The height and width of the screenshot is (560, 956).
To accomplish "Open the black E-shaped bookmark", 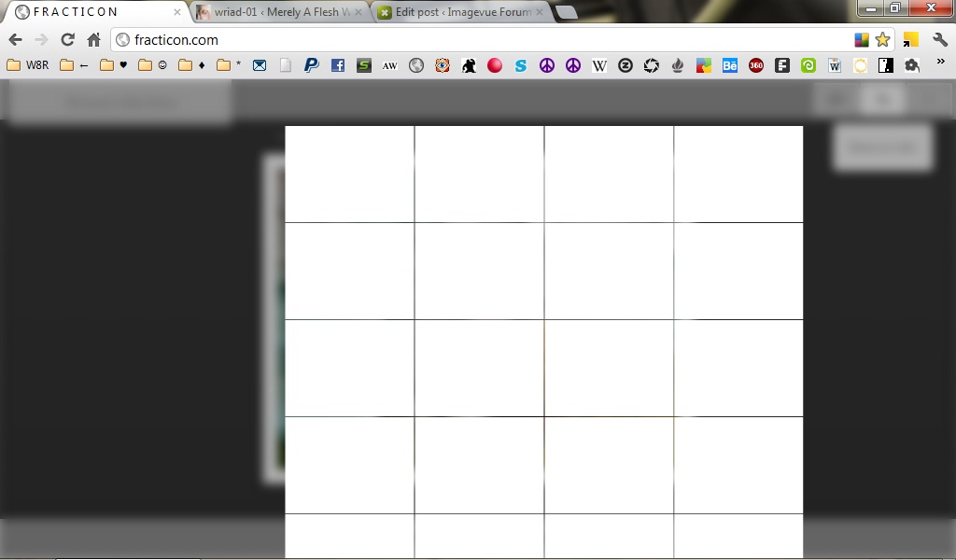I will pyautogui.click(x=782, y=65).
